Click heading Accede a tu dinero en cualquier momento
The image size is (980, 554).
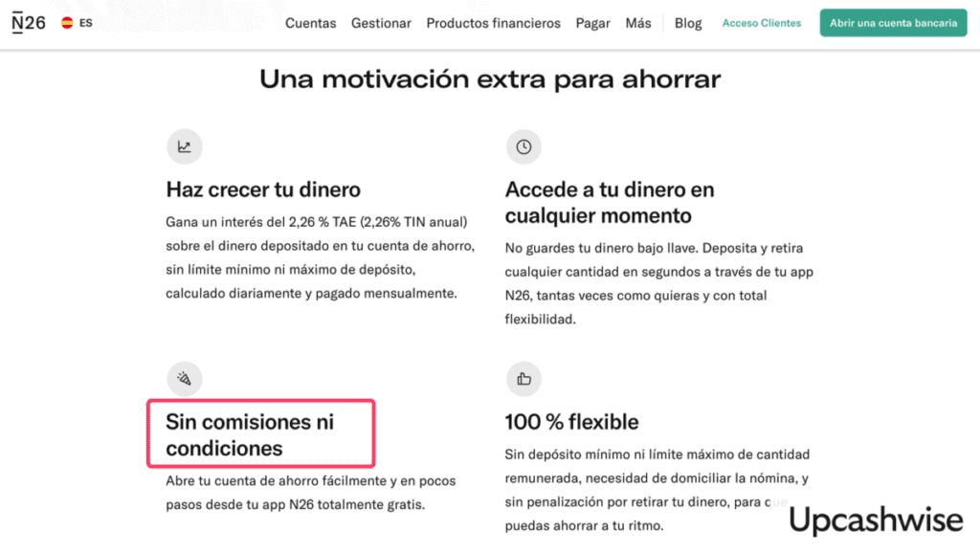point(610,202)
